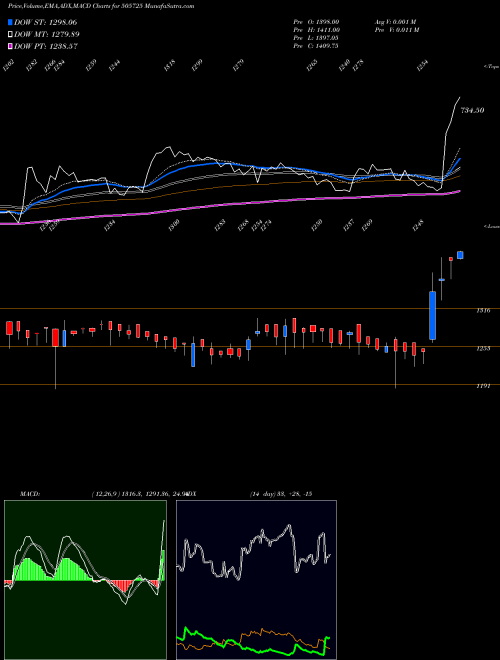The height and width of the screenshot is (660, 500).
Task: Click the magenta DOW PT legend swatch
Action: [x=10, y=46]
